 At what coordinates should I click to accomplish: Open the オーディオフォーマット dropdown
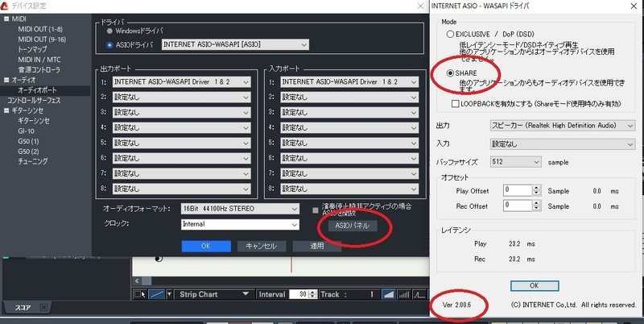pyautogui.click(x=240, y=209)
